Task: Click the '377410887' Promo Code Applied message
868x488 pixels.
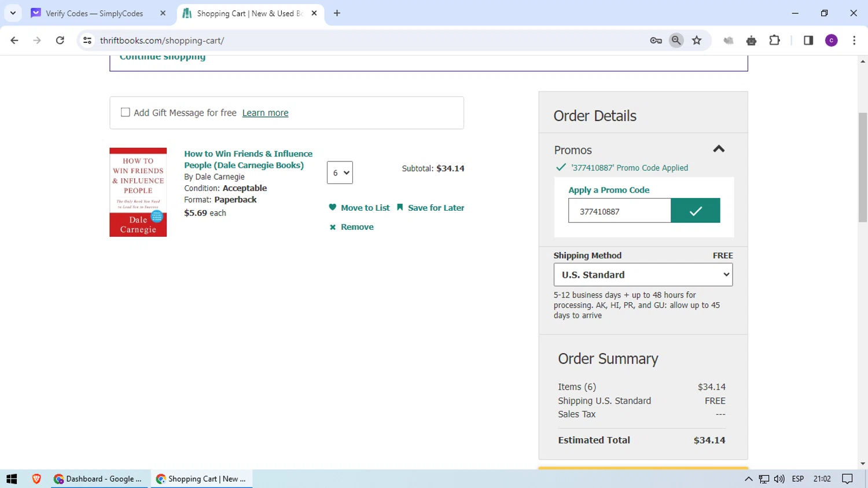Action: pos(630,168)
